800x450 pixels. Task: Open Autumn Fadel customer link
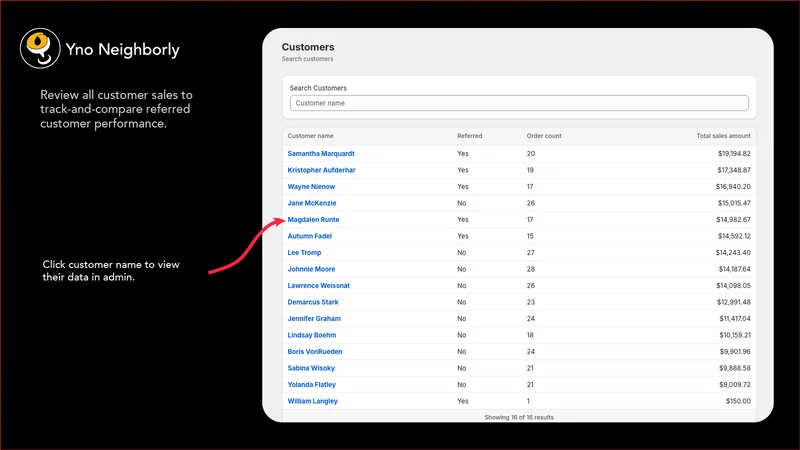[310, 236]
